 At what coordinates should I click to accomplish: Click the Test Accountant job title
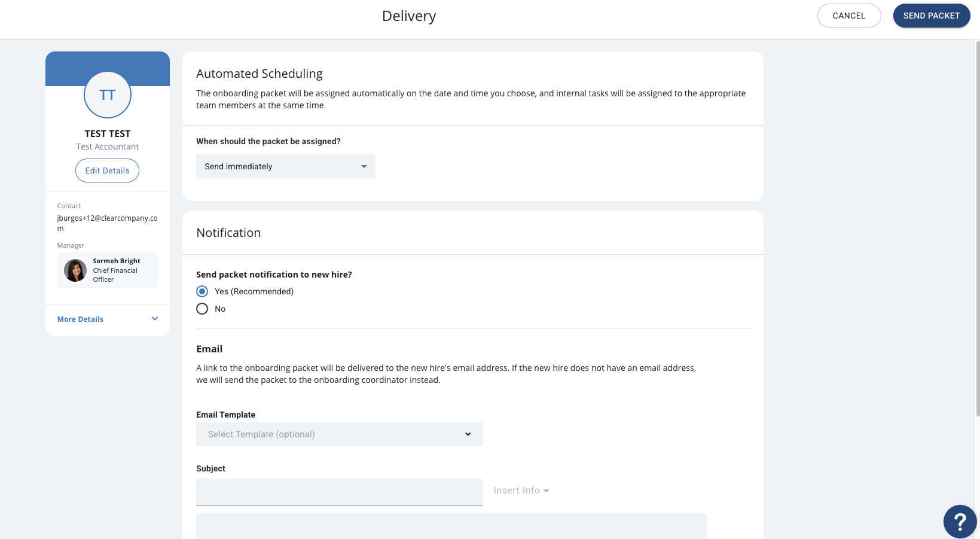click(108, 147)
